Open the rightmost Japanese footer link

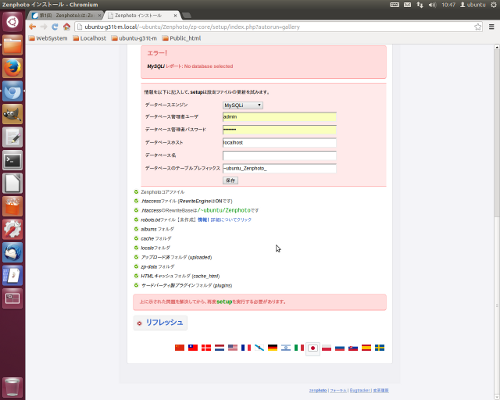tap(381, 390)
